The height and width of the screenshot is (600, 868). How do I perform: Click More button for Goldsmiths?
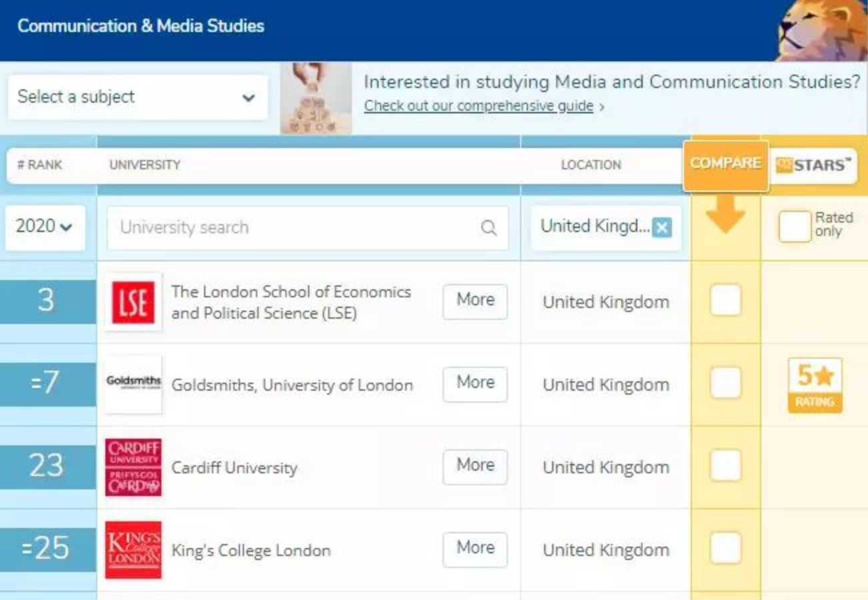coord(475,383)
